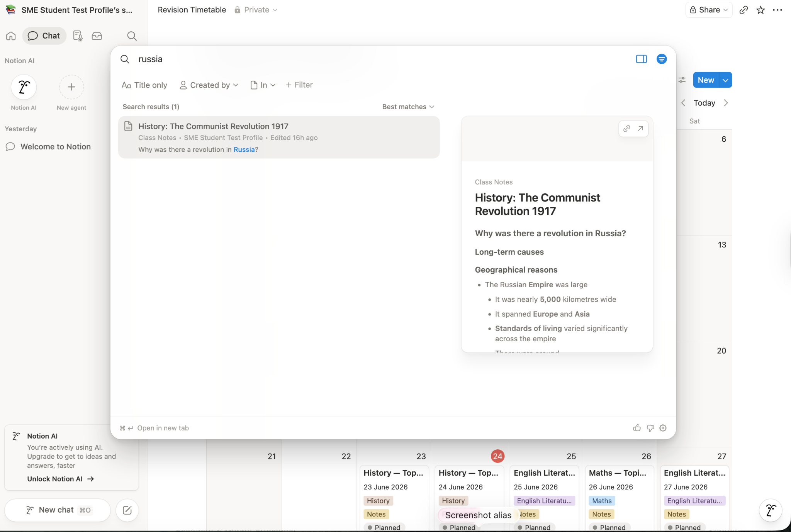Click the sidebar search magnifier icon
The image size is (791, 532).
132,36
